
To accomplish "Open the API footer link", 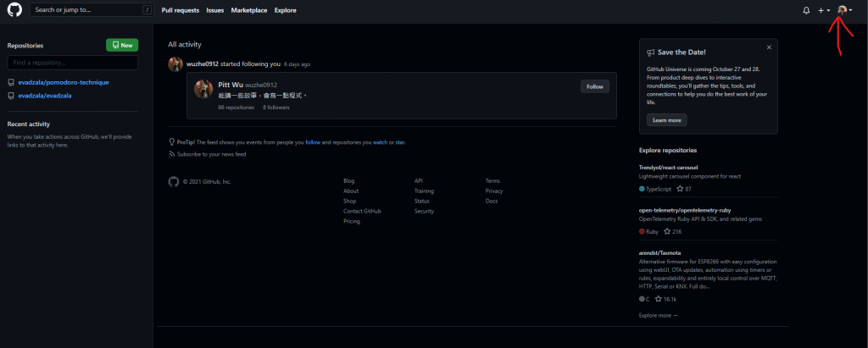I will click(419, 181).
